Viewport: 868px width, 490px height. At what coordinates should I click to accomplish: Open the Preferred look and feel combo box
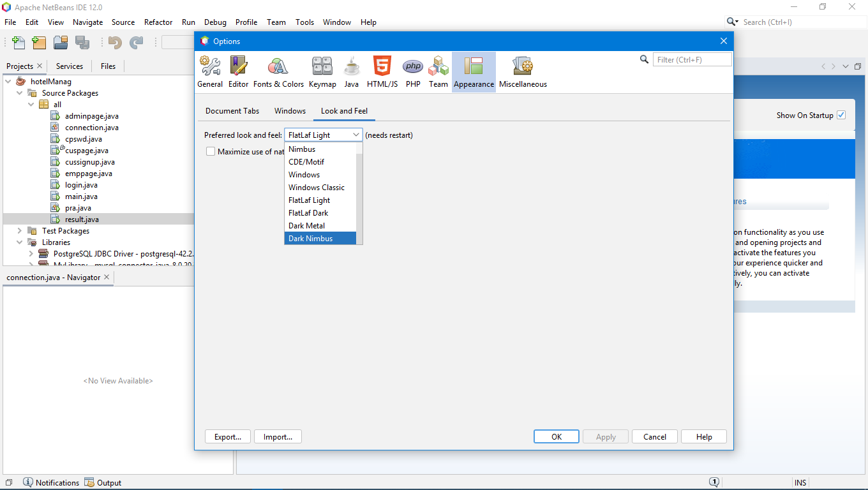[324, 135]
